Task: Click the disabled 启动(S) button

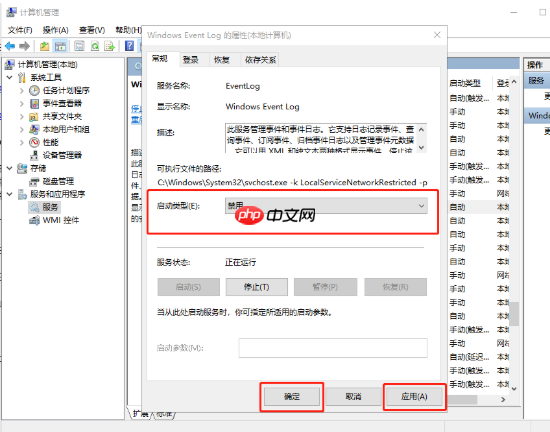Action: click(188, 287)
